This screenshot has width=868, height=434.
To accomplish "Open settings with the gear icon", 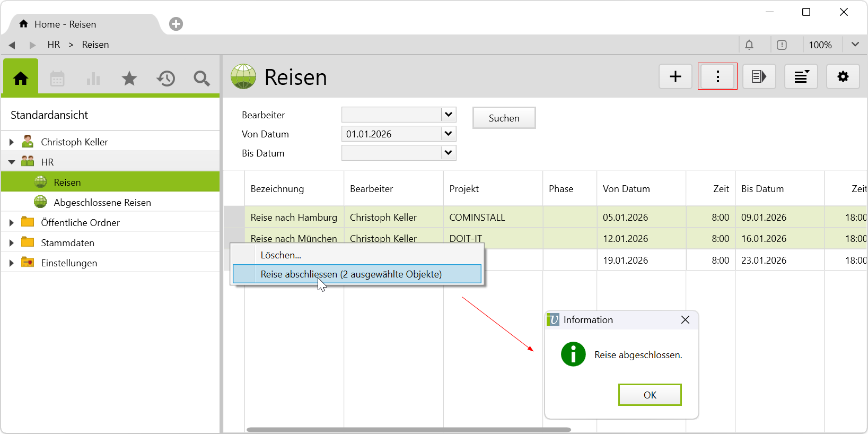I will coord(843,76).
